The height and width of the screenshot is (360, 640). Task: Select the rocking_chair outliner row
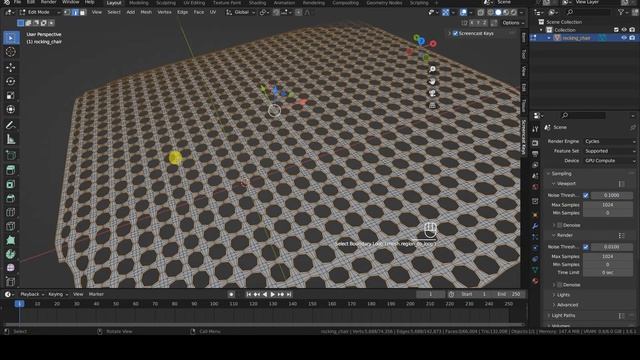pos(584,38)
